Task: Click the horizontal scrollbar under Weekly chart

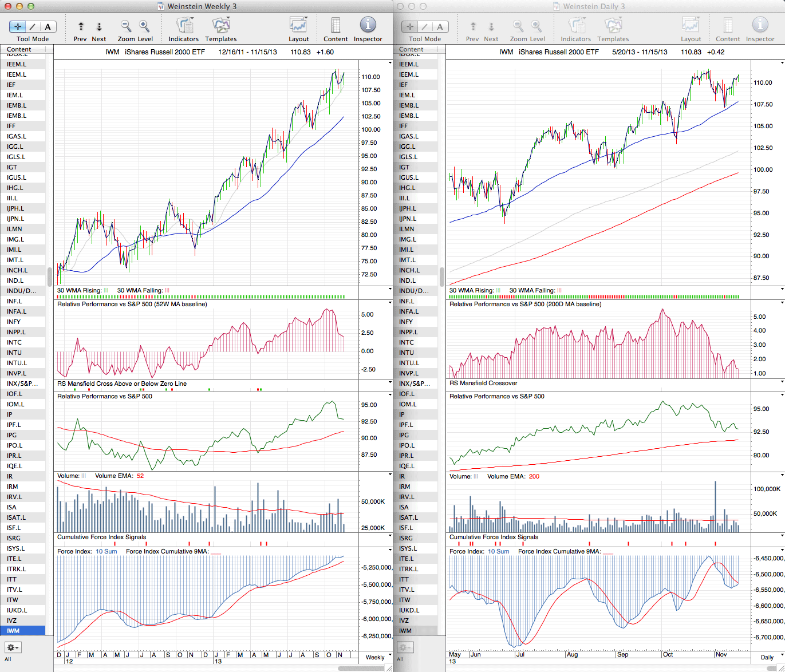Action: coord(361,669)
